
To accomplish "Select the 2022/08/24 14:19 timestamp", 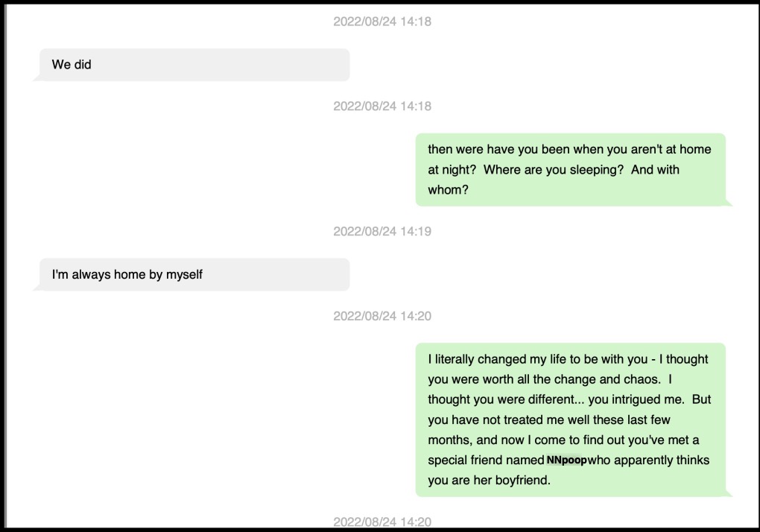I will tap(381, 231).
